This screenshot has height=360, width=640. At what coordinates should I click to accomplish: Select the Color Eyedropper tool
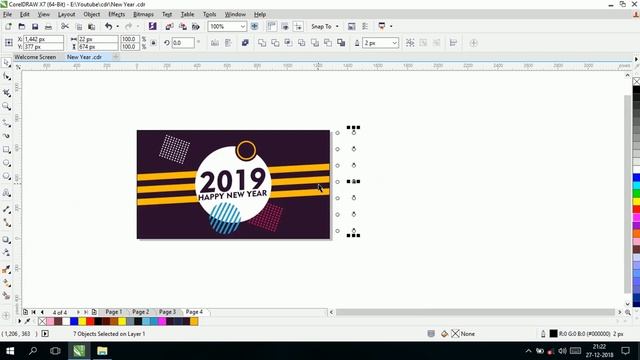[7, 269]
